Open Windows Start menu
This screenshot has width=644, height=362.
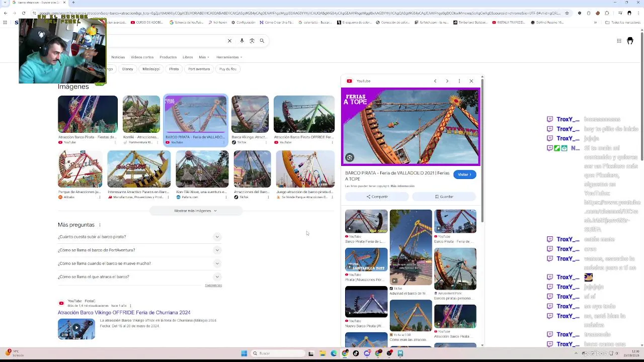(x=244, y=353)
